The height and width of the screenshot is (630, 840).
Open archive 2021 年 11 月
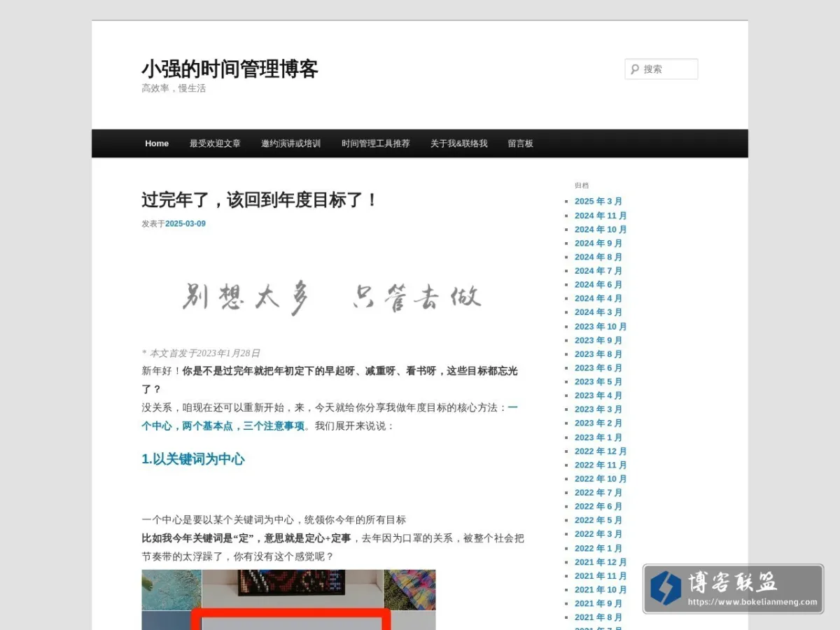[601, 576]
